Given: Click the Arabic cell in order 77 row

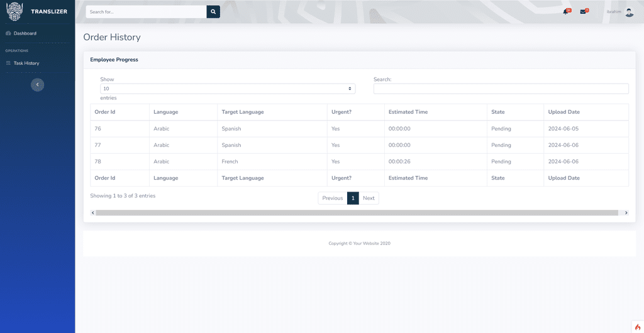Looking at the screenshot, I should [183, 145].
